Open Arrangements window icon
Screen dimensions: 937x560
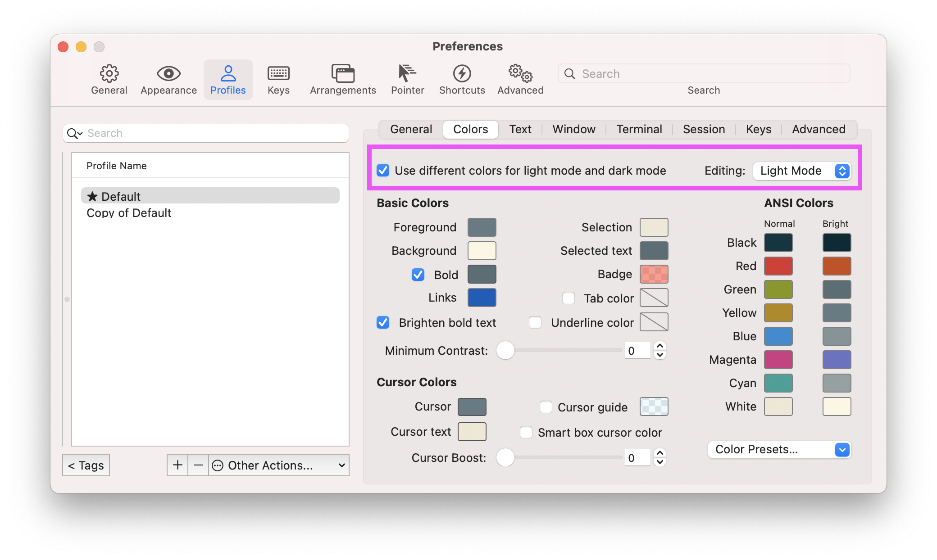click(343, 73)
